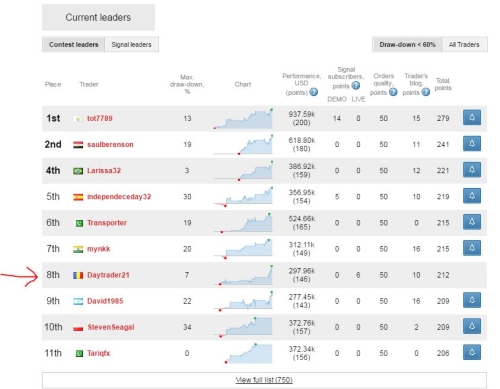
Task: Click View full list (750) link
Action: (x=264, y=380)
